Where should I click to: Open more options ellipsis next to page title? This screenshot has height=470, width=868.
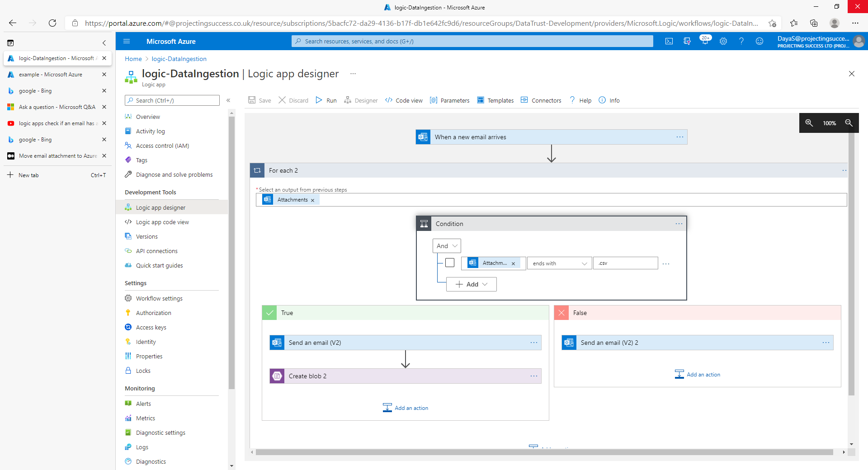click(x=353, y=74)
